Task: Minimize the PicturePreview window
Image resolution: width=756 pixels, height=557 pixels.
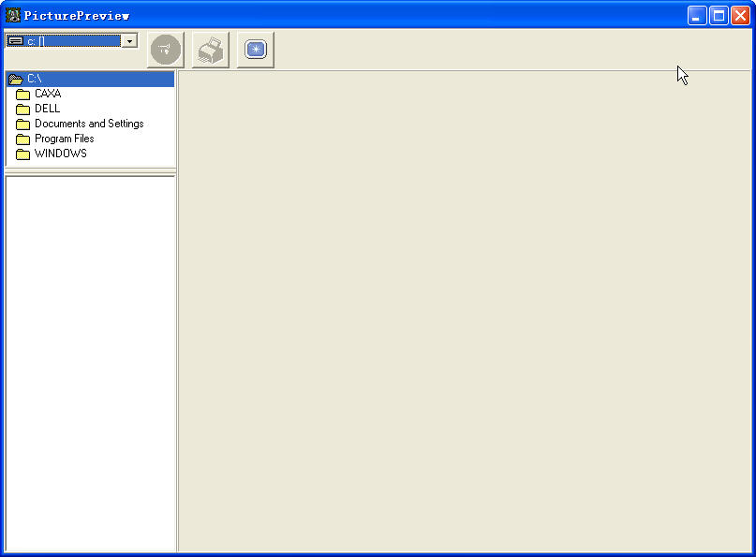Action: click(697, 16)
